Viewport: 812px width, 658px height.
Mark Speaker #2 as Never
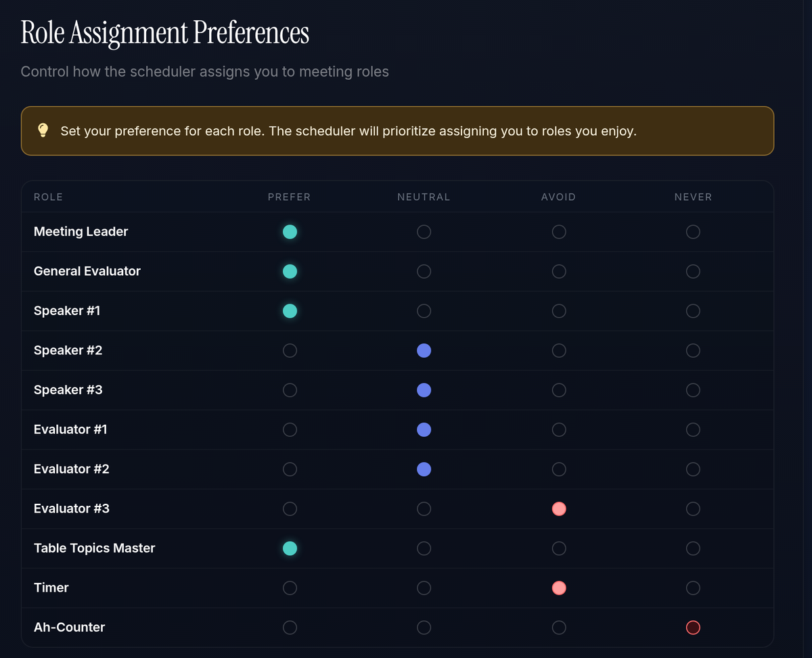coord(693,350)
